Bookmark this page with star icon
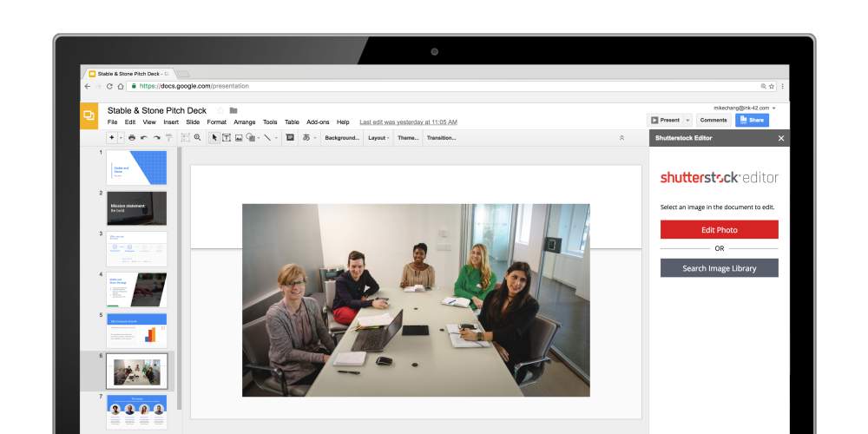868x434 pixels. click(772, 86)
